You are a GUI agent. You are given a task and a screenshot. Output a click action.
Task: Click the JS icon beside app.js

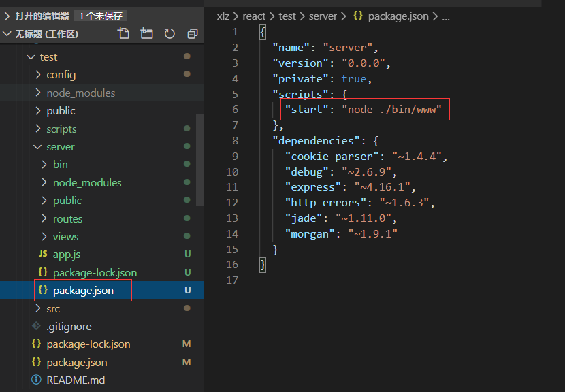(x=43, y=254)
